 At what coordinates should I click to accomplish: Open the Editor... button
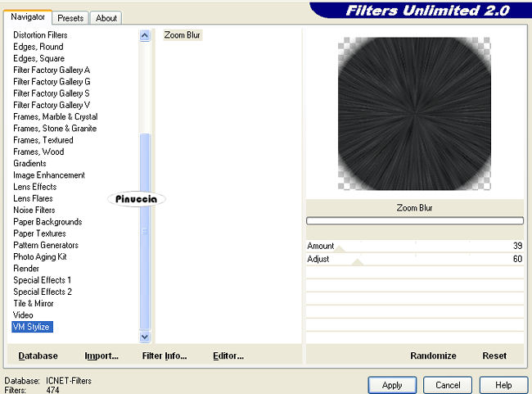click(228, 356)
